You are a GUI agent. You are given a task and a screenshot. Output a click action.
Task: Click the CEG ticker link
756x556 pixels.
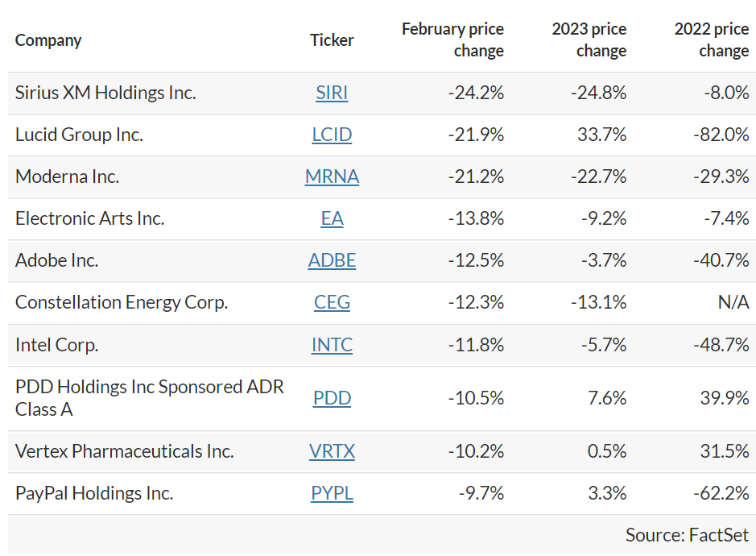click(x=332, y=302)
